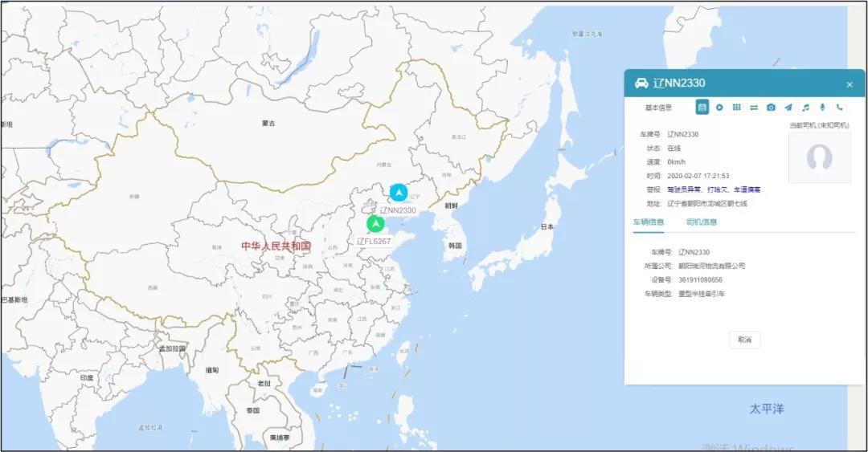Take a snapshot with the camera icon
Image resolution: width=868 pixels, height=452 pixels.
tap(771, 107)
